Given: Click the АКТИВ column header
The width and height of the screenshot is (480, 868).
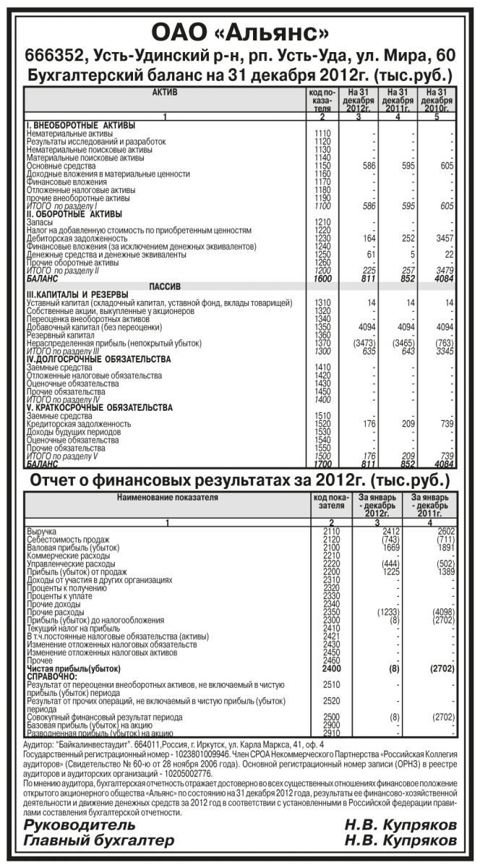Looking at the screenshot, I should point(165,93).
